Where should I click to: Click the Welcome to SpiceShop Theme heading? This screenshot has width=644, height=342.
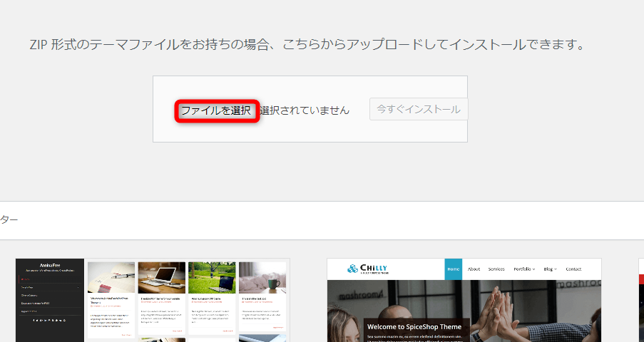[414, 327]
